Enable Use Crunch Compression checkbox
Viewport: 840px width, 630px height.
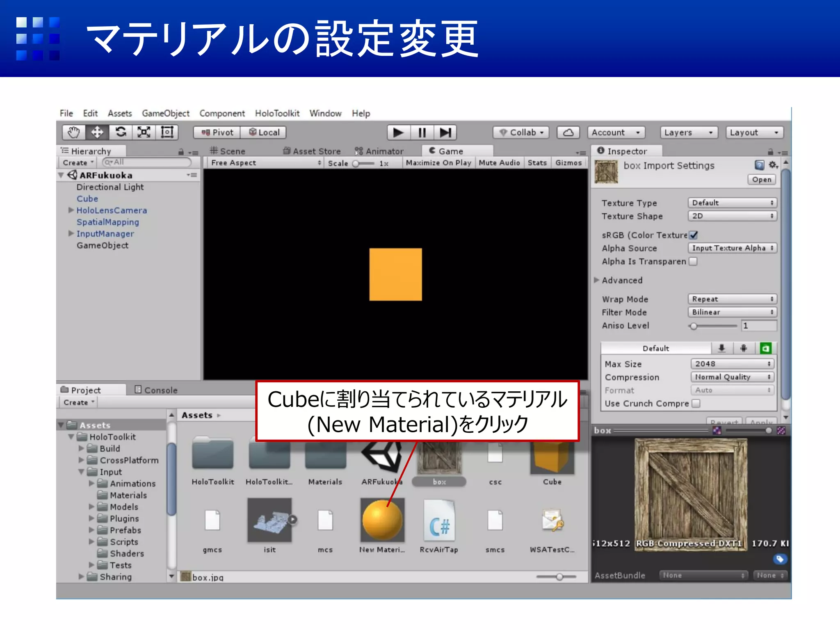696,404
